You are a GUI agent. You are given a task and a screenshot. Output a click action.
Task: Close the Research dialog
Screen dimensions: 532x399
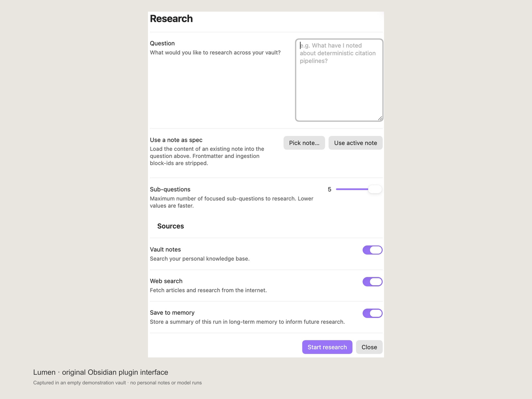369,347
